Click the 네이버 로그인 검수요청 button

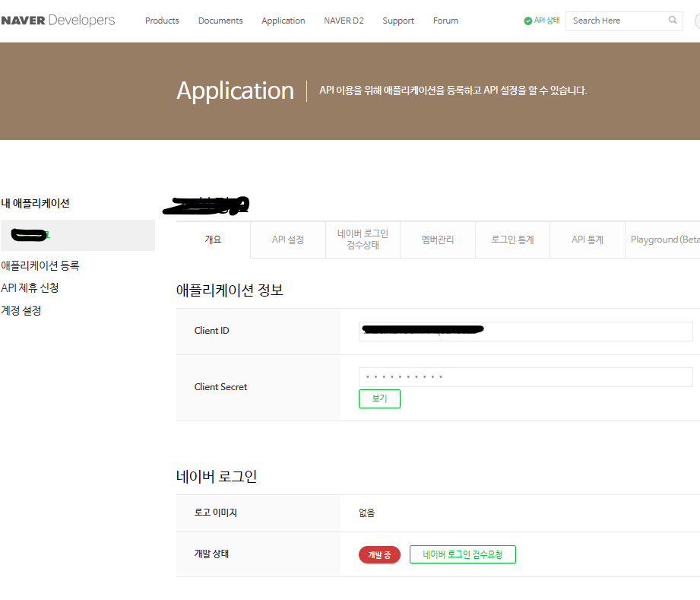(x=463, y=554)
